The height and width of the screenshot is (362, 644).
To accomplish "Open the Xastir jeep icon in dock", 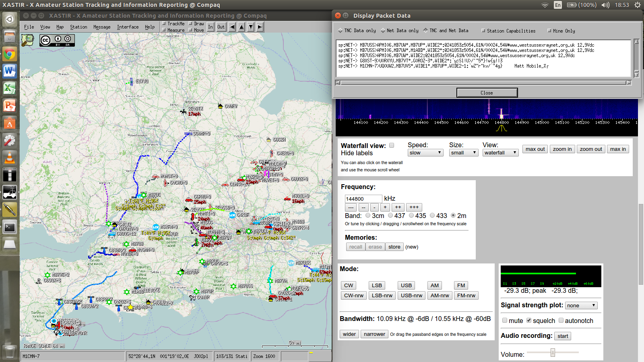I will tap(9, 192).
